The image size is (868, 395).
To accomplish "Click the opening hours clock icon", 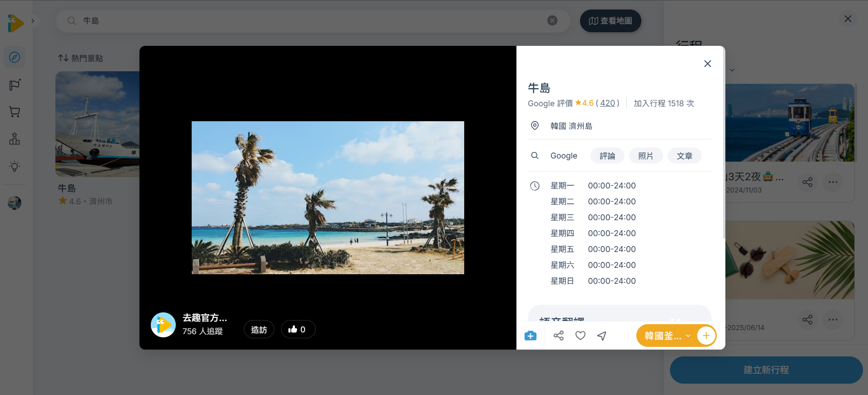I will pyautogui.click(x=535, y=186).
